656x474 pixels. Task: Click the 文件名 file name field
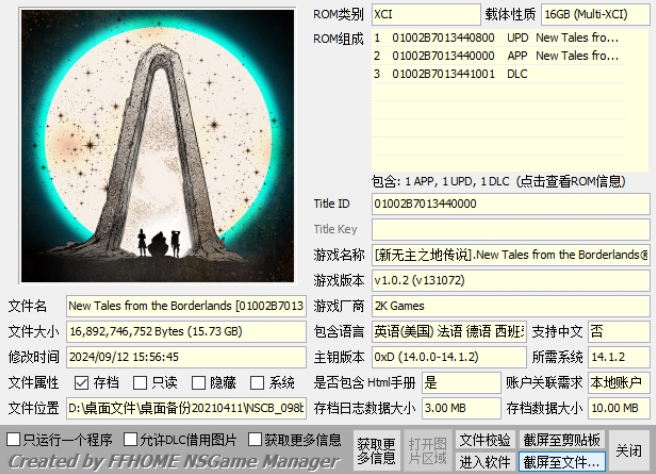[186, 306]
